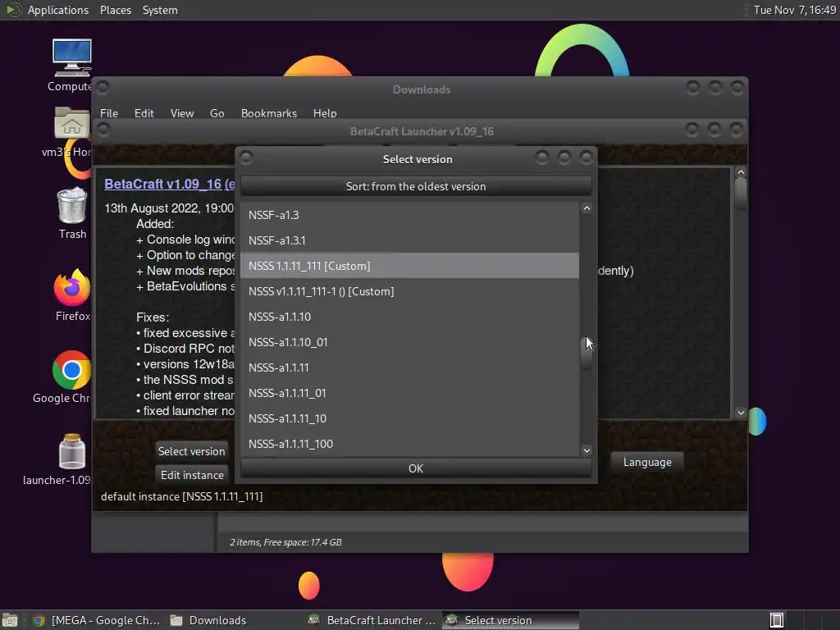Viewport: 840px width, 630px height.
Task: Open Bookmarks menu in Downloads window
Action: 268,113
